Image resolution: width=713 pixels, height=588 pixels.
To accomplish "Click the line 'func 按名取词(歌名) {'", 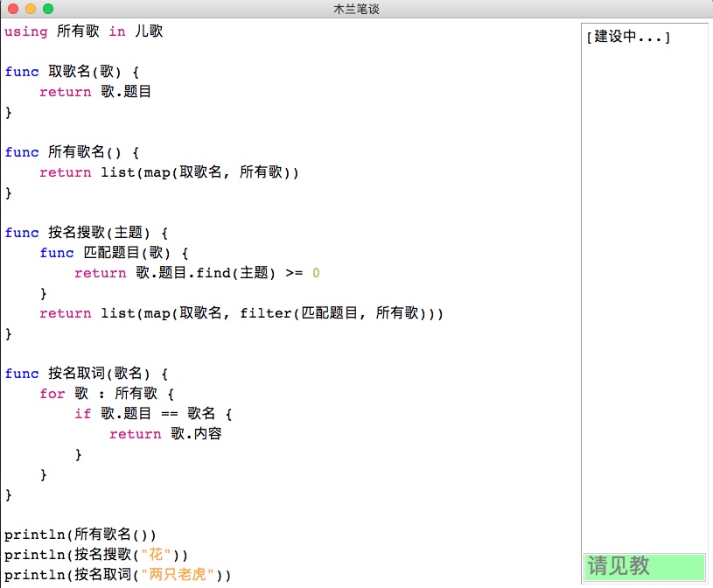I will [x=87, y=374].
